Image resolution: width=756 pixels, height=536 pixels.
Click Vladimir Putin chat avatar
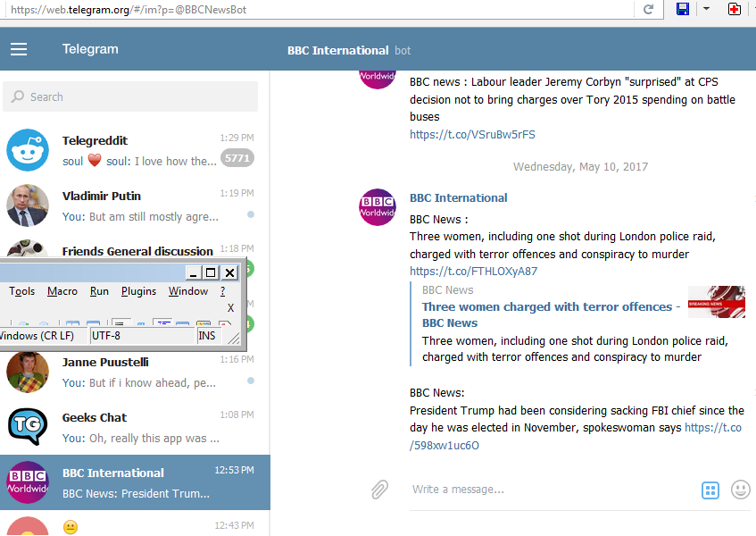[28, 205]
